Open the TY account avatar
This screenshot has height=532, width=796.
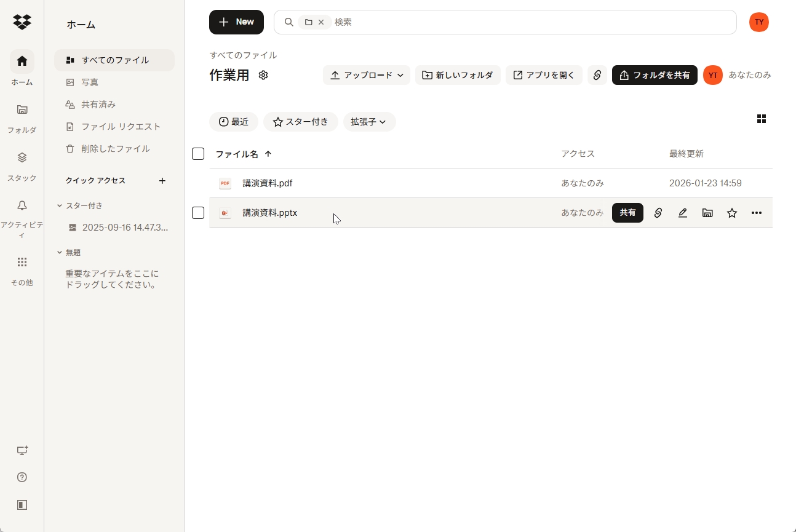tap(759, 22)
